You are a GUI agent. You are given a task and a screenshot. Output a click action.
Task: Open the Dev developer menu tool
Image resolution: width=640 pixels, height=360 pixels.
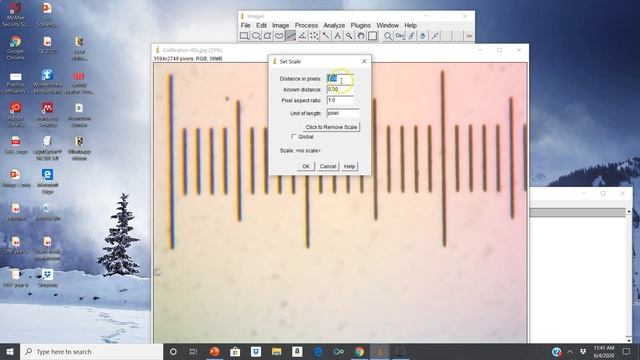click(x=400, y=36)
